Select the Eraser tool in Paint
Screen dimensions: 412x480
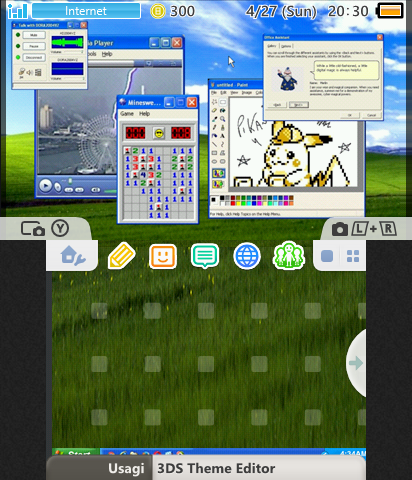(x=214, y=110)
